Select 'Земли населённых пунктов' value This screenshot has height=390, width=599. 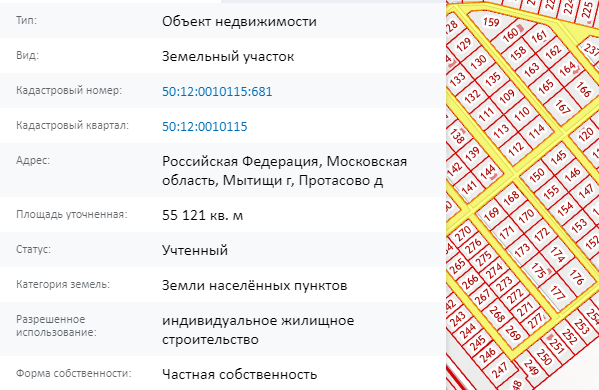click(x=254, y=285)
